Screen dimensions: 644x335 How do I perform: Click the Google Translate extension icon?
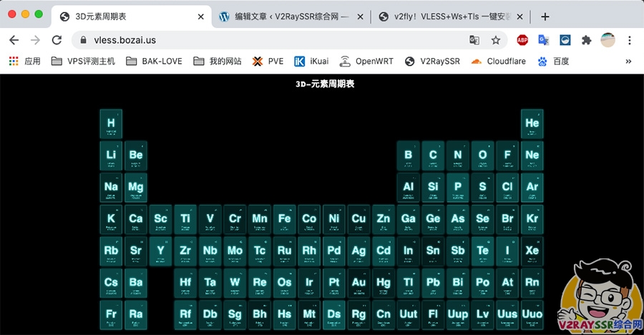point(544,40)
